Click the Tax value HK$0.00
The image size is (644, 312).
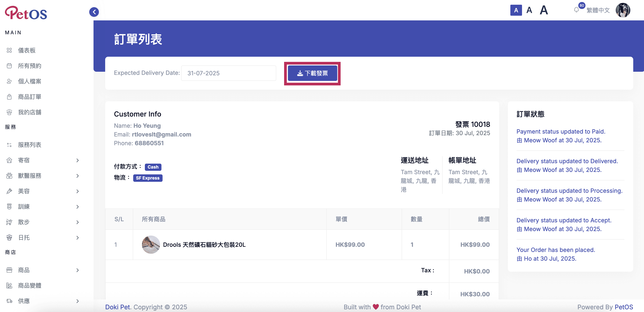[477, 271]
